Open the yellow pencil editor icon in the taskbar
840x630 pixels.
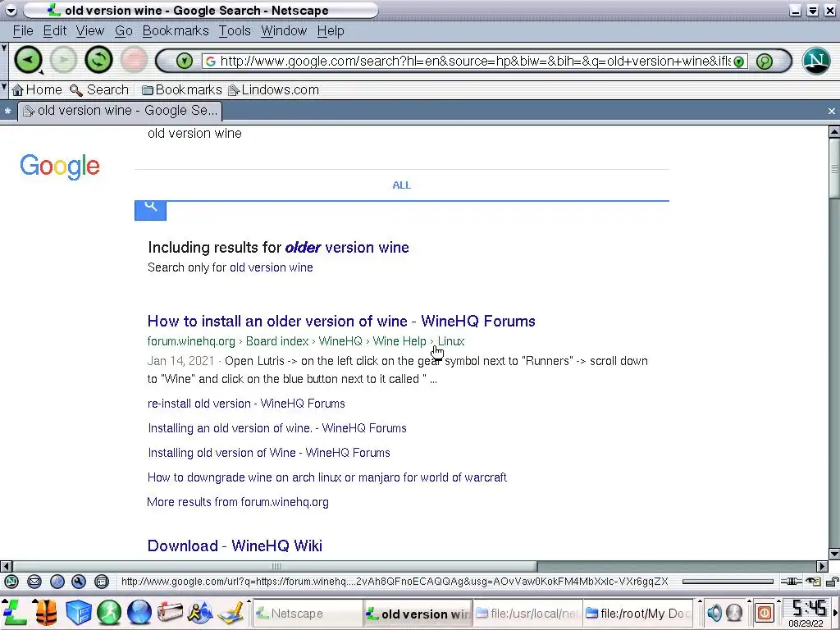click(231, 612)
